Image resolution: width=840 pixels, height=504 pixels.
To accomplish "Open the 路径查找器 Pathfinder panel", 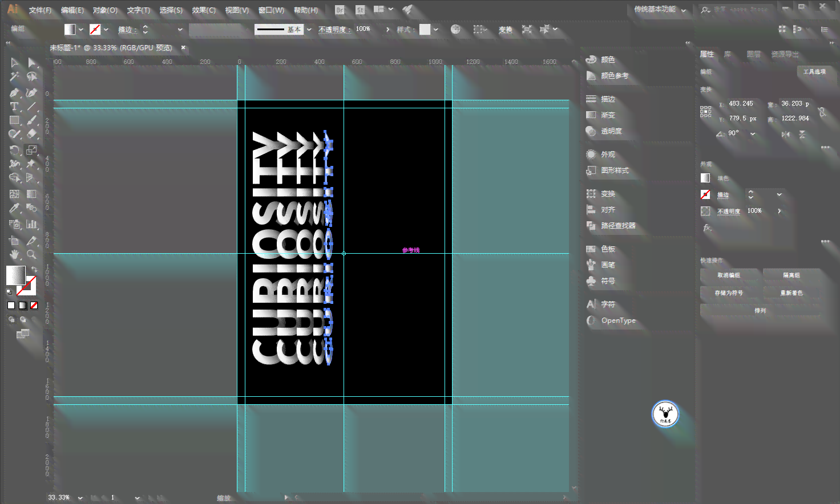I will click(611, 226).
